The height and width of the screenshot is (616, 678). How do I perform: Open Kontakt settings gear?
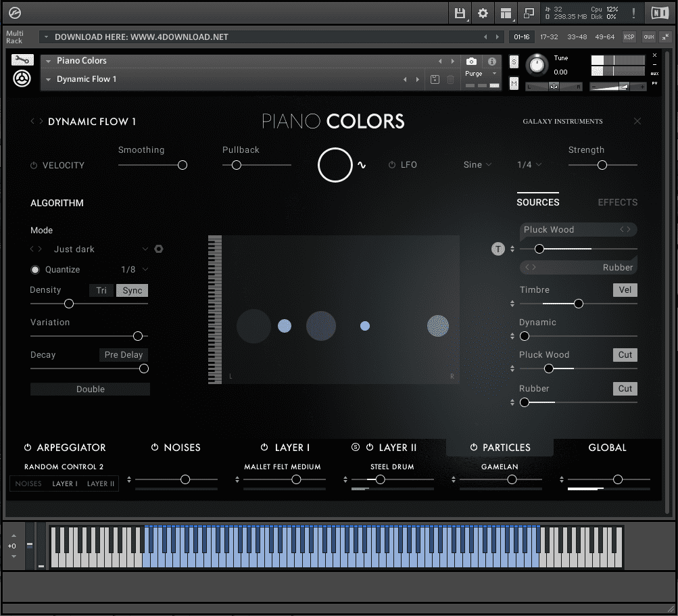point(483,14)
